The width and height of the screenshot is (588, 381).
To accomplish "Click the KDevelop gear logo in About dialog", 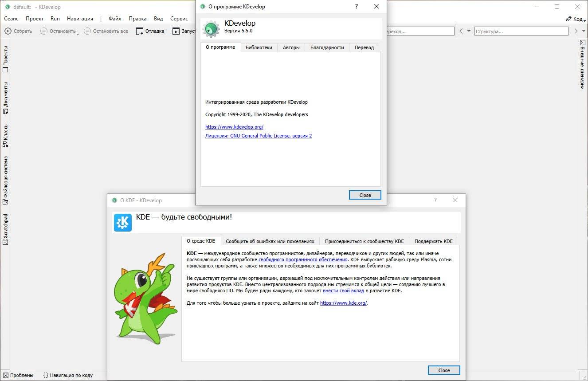I will pyautogui.click(x=211, y=29).
